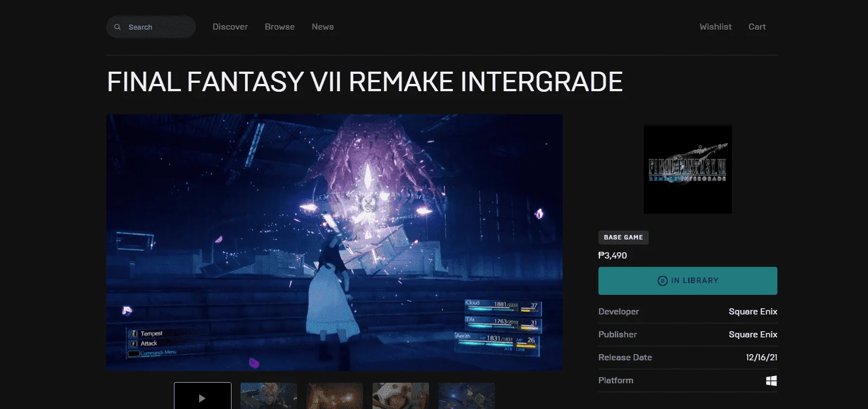Open the Discover tab
868x409 pixels.
[230, 27]
